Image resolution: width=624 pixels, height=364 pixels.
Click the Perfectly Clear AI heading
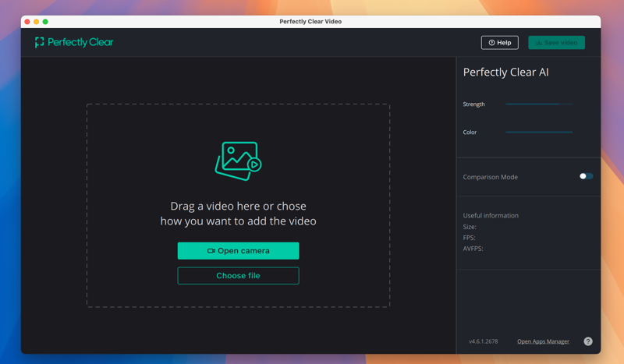click(x=505, y=72)
